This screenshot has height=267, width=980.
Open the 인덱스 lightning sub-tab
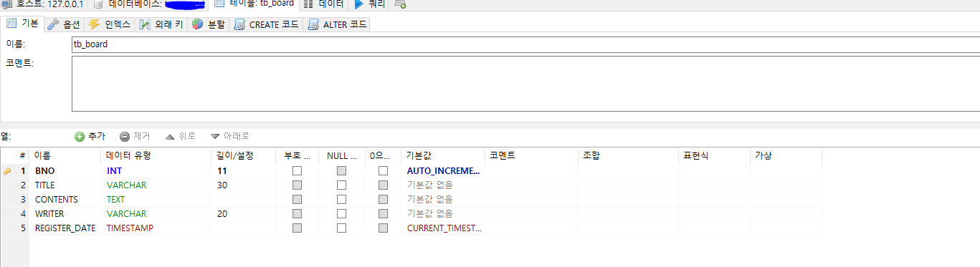[x=109, y=24]
